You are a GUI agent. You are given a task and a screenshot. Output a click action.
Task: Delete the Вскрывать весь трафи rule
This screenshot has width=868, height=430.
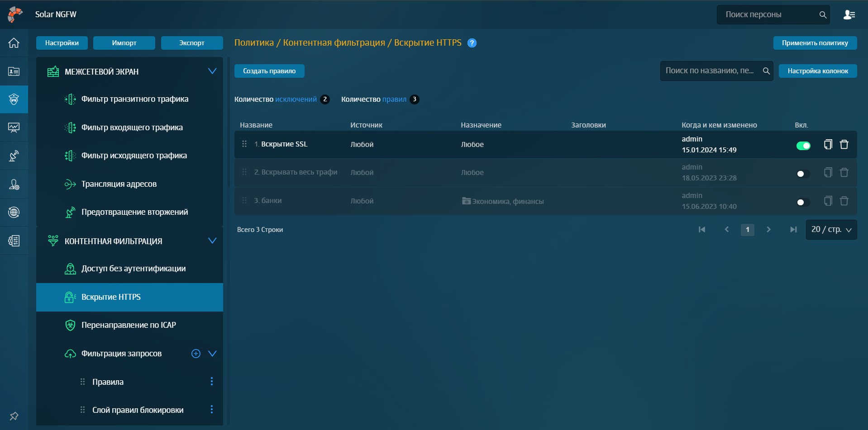[844, 172]
